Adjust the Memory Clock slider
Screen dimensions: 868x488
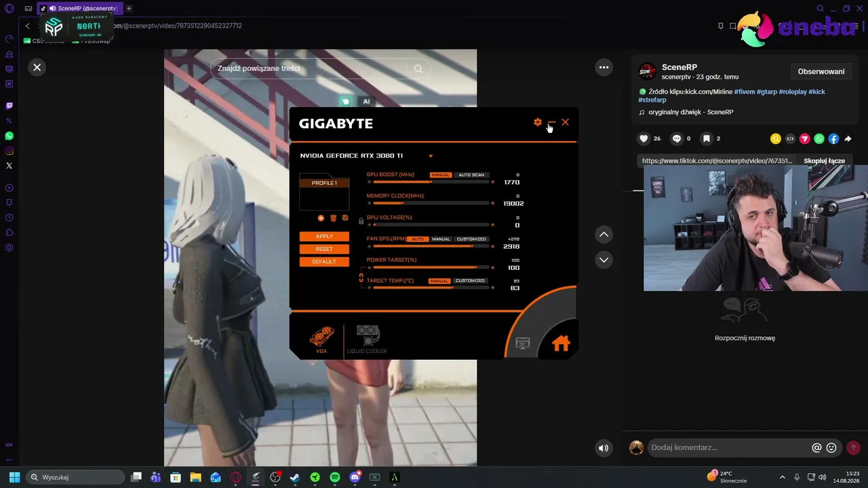pos(431,203)
